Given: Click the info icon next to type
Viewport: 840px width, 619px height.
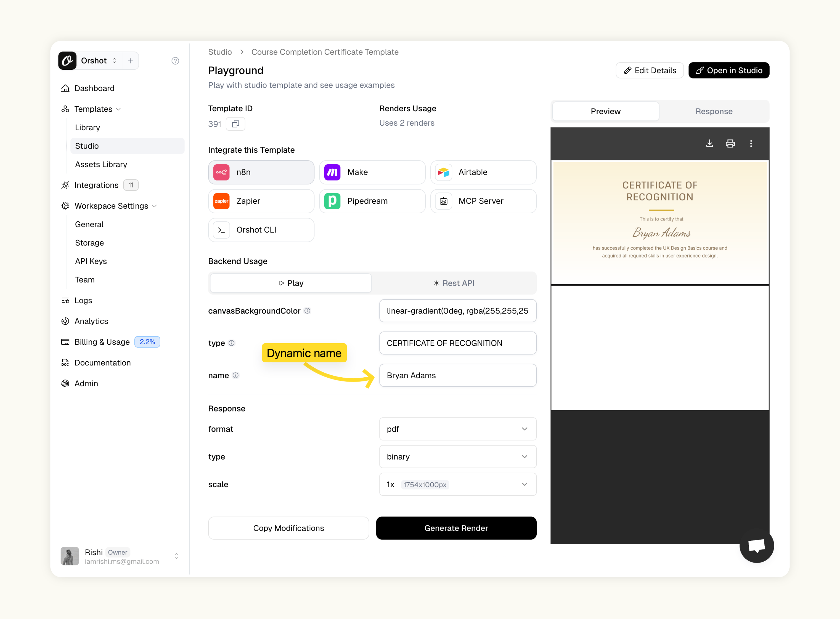Looking at the screenshot, I should [x=231, y=343].
